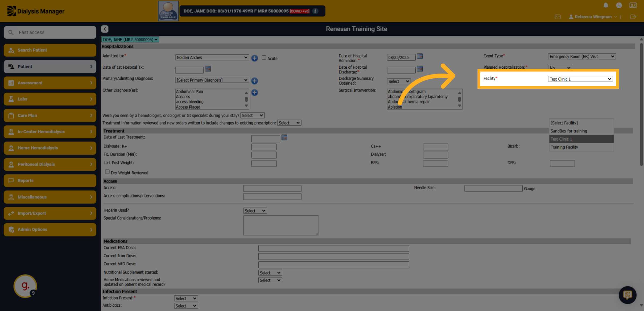
Task: Collapse sidebar with back arrow button
Action: point(105,29)
